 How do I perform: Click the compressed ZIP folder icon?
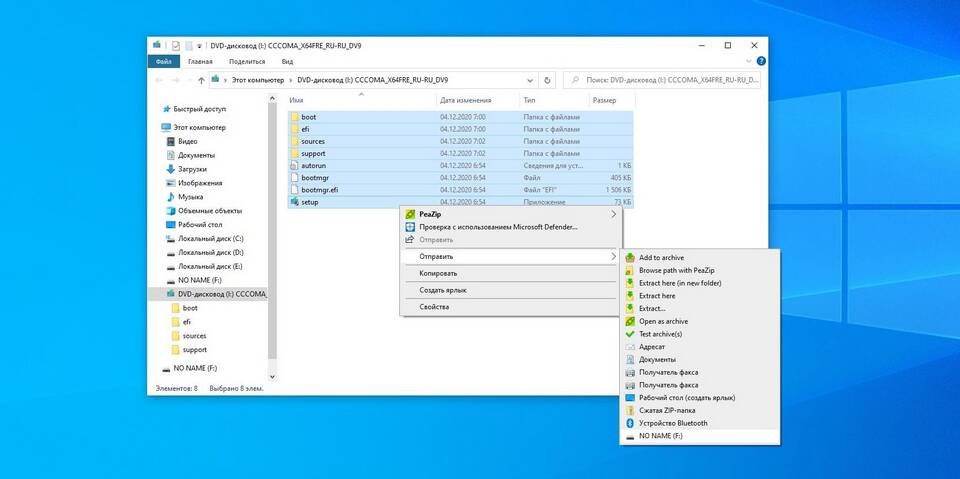[630, 410]
